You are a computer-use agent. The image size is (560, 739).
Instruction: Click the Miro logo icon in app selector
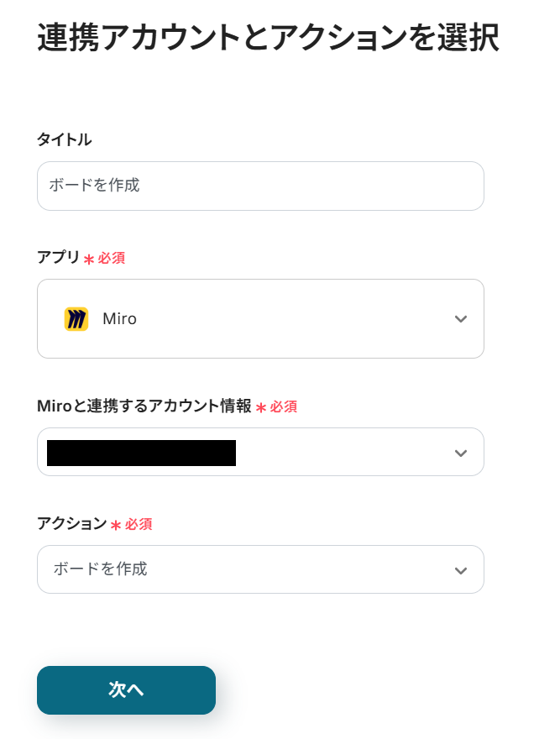(x=76, y=319)
